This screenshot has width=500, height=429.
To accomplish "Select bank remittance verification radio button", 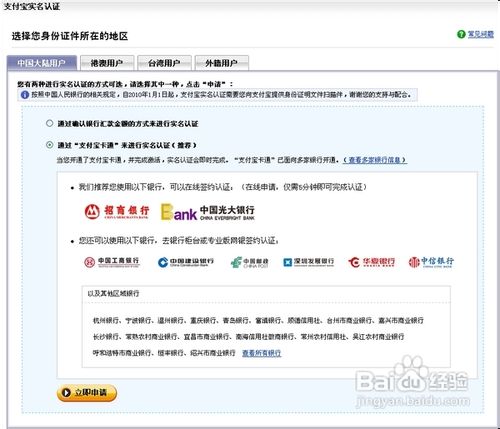I will [x=50, y=123].
